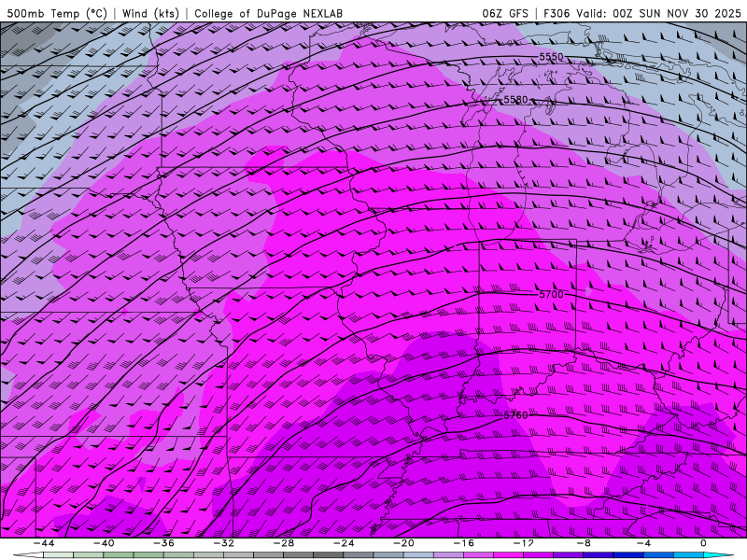The height and width of the screenshot is (560, 747).
Task: Click the 'College of DuPage NEXLAB' label
Action: pyautogui.click(x=268, y=13)
